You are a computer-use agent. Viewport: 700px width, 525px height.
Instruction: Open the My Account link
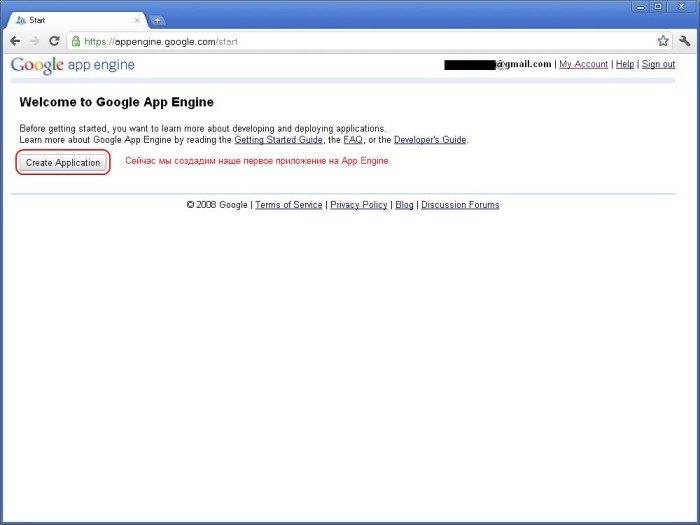[x=583, y=64]
